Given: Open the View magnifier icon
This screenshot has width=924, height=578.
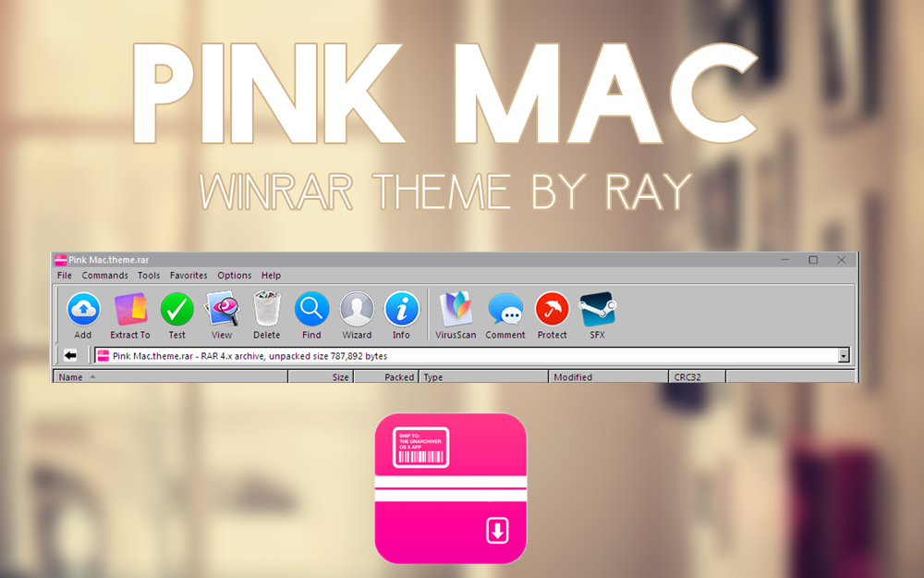Looking at the screenshot, I should 222,309.
